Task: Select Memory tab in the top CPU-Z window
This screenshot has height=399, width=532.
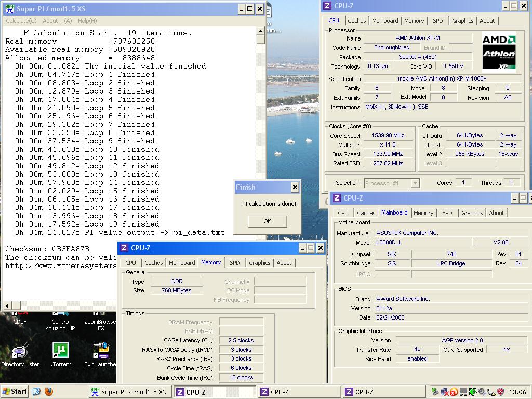Action: click(x=414, y=21)
